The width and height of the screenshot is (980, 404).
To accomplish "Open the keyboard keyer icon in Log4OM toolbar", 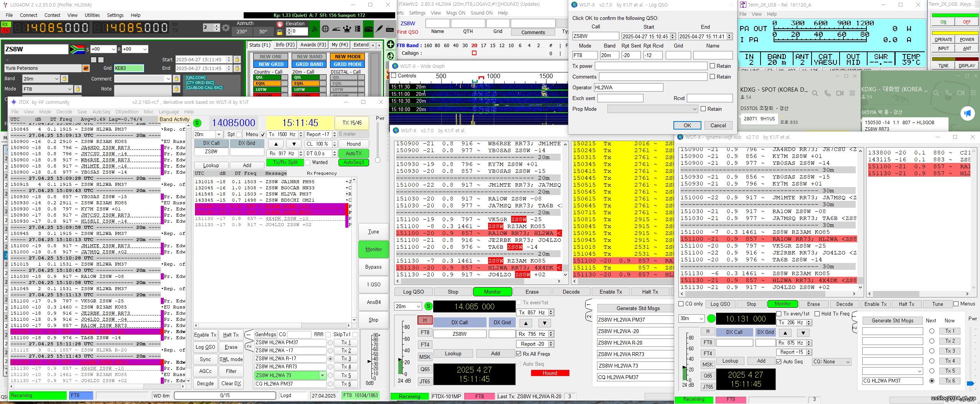I will [390, 29].
